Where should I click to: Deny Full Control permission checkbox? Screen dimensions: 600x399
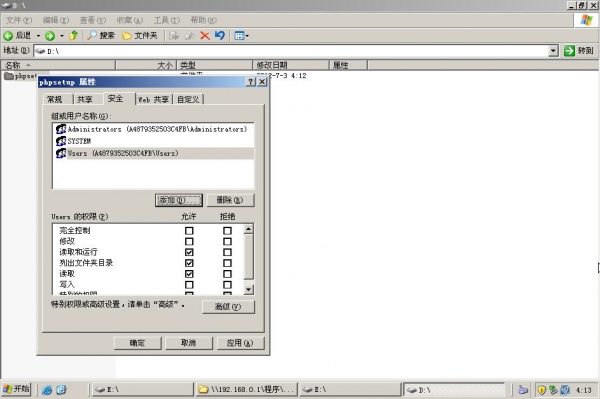coord(227,231)
